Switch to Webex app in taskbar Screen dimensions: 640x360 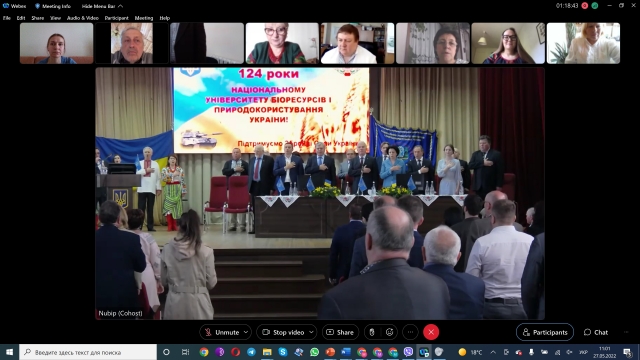(424, 352)
